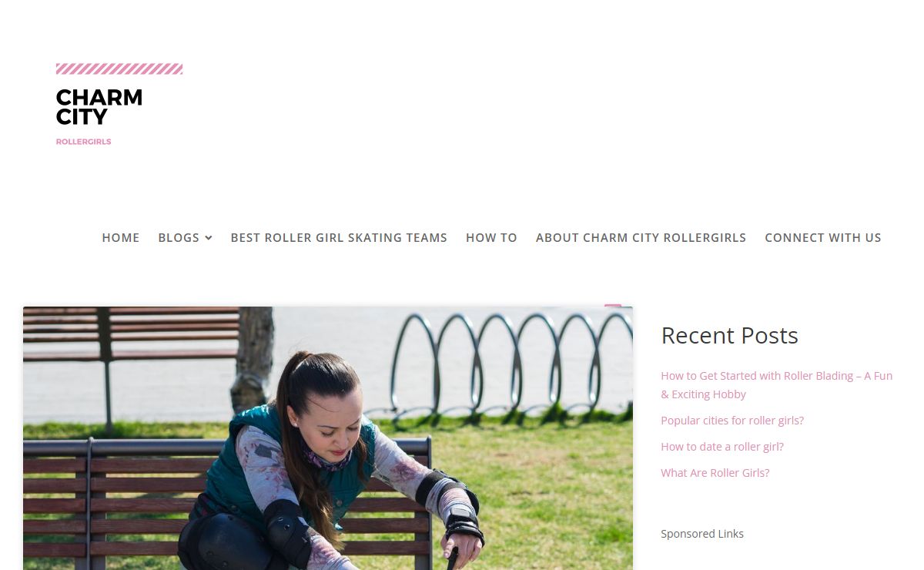The width and height of the screenshot is (924, 570).
Task: Click the Charm City Rollergirls logo
Action: (x=119, y=104)
